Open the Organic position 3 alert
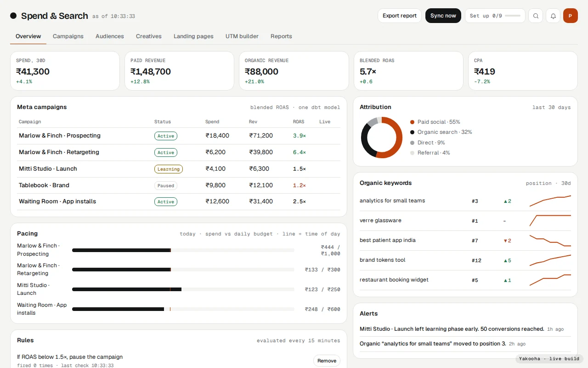588x368 pixels. click(x=465, y=344)
